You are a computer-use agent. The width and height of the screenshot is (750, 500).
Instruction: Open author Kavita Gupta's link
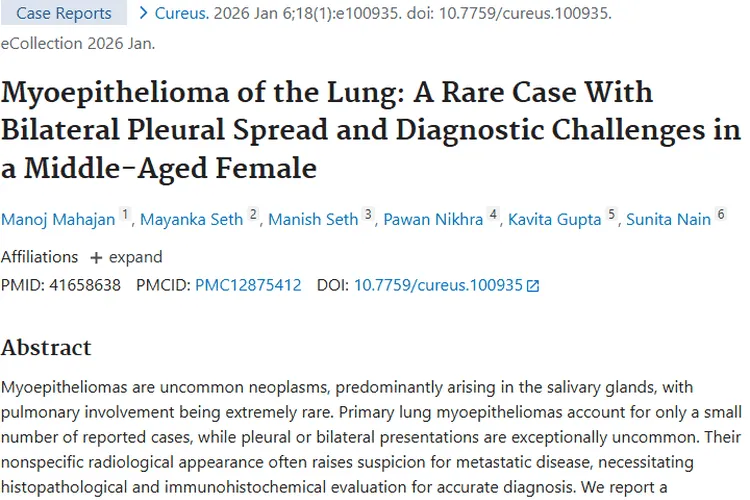[x=556, y=219]
